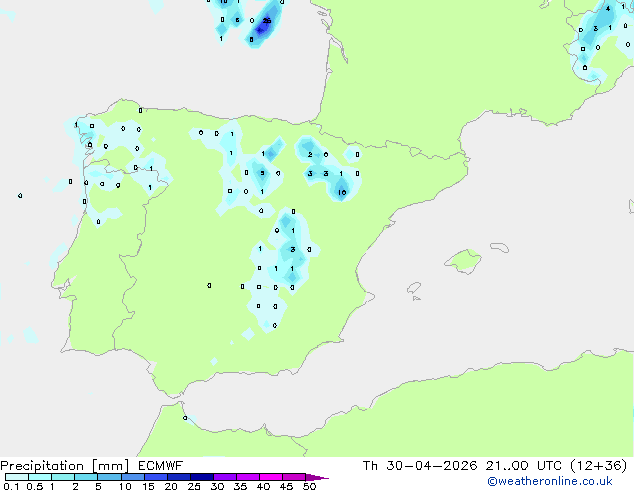This screenshot has height=490, width=634.
Task: Click the 40–45 mm magenta legend swatch
Action: (271, 477)
